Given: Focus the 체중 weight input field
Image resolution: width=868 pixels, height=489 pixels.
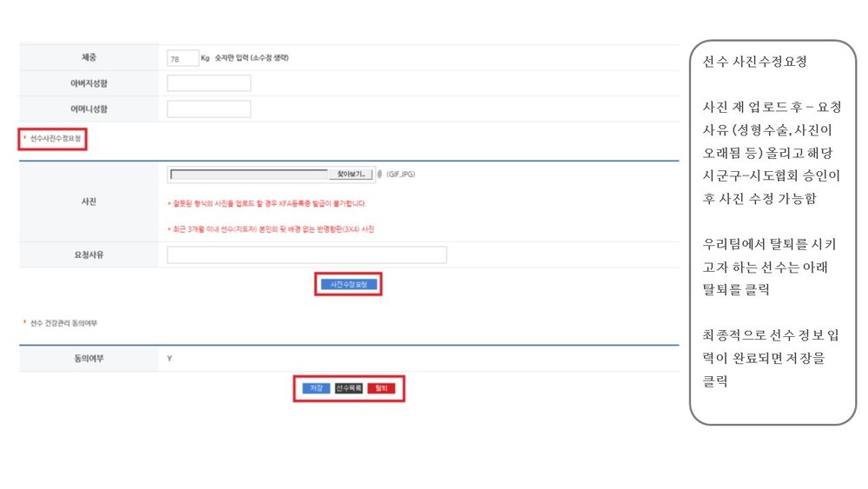Looking at the screenshot, I should 182,58.
